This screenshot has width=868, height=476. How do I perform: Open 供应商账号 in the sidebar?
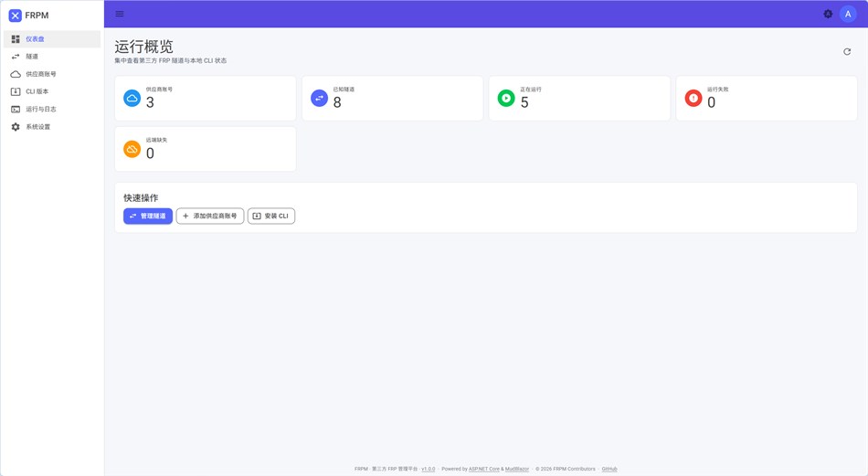pos(52,74)
